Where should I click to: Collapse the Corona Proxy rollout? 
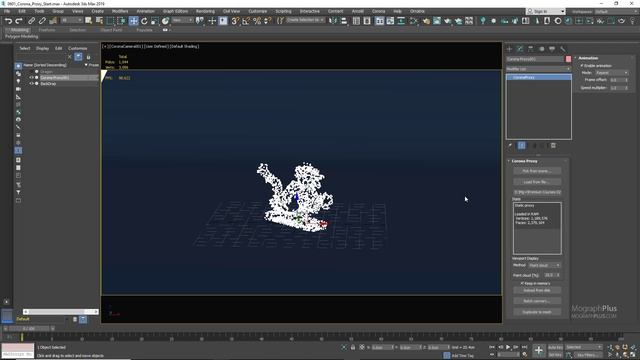[x=524, y=161]
